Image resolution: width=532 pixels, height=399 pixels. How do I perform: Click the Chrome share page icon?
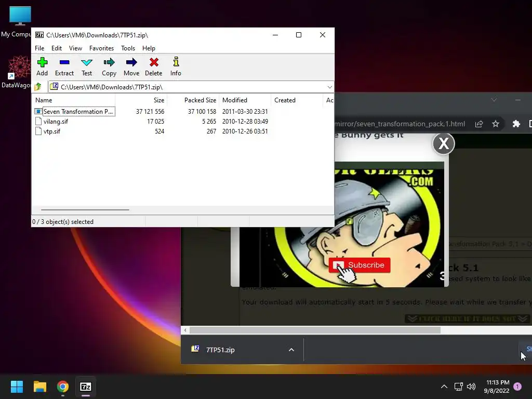(x=478, y=124)
